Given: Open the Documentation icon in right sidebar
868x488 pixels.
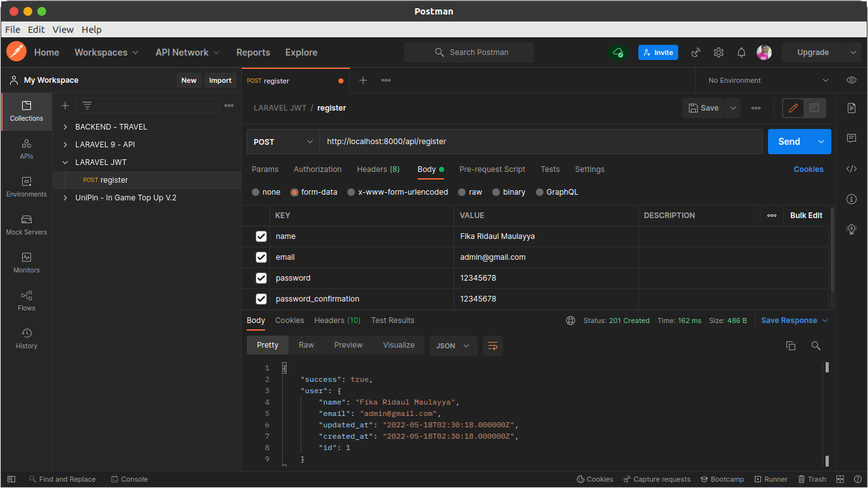Looking at the screenshot, I should [x=852, y=108].
